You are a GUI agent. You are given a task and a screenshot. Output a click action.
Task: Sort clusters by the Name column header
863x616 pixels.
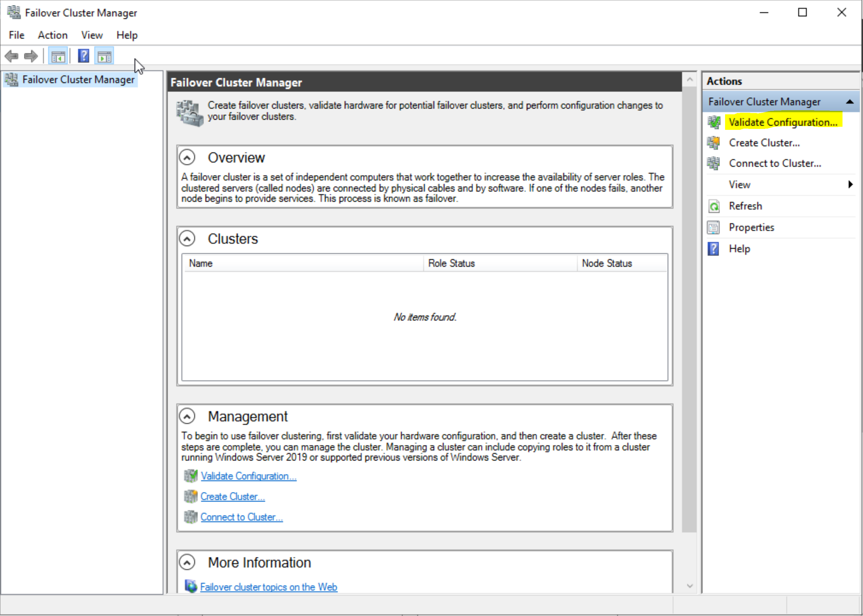(x=304, y=263)
